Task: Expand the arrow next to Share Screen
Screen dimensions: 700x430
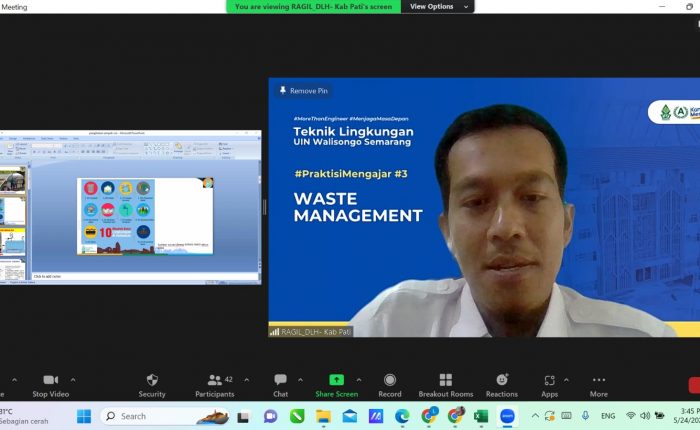Action: [x=359, y=380]
